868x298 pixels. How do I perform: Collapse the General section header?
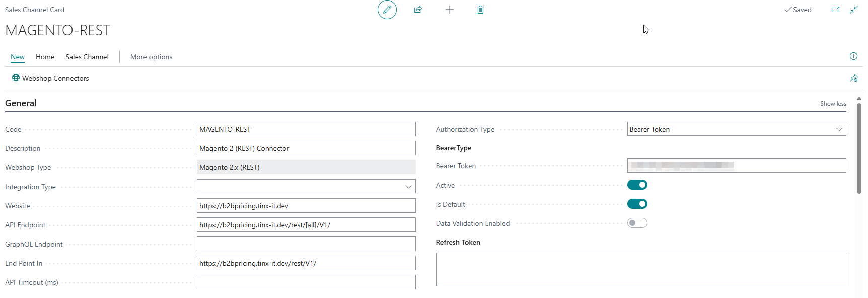[21, 103]
